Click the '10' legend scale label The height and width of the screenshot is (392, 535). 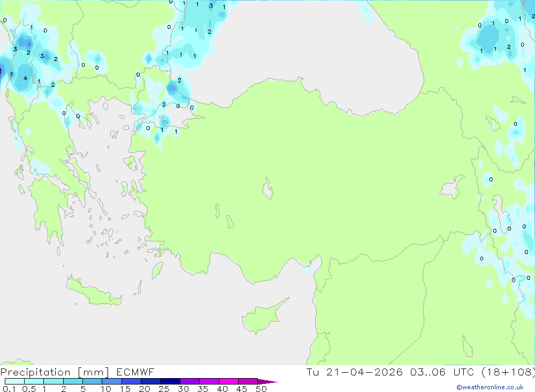point(105,389)
